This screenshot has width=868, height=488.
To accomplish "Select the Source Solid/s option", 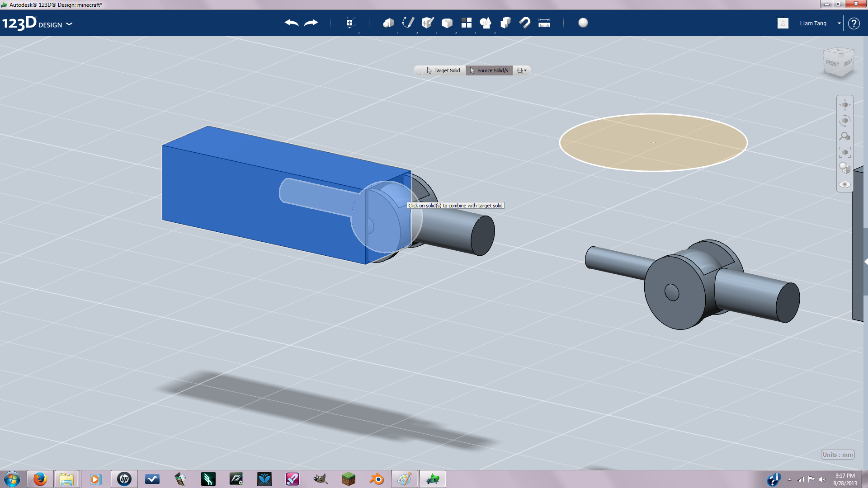I will click(x=489, y=70).
